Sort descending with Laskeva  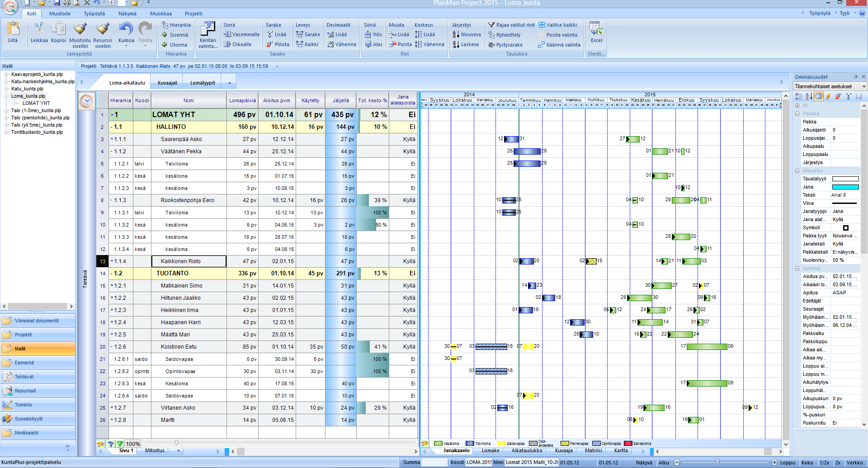click(466, 44)
